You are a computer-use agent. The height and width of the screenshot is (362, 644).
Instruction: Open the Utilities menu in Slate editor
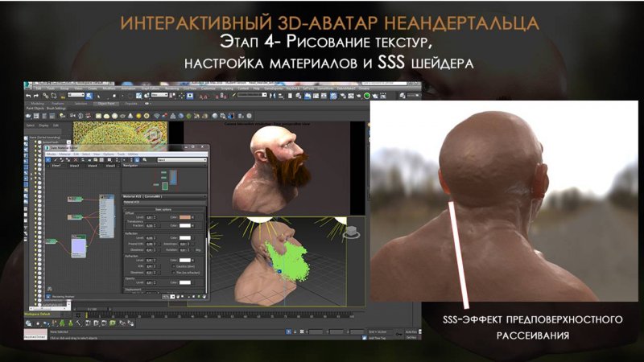133,154
